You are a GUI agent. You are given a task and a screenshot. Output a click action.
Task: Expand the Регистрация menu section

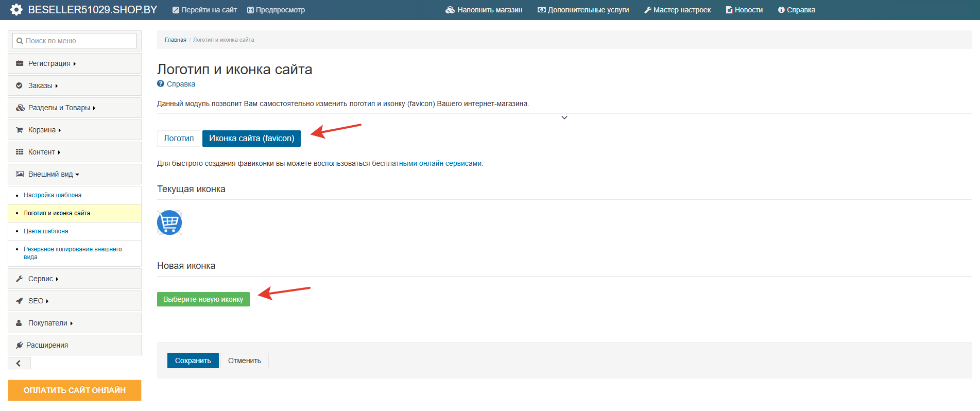point(51,63)
